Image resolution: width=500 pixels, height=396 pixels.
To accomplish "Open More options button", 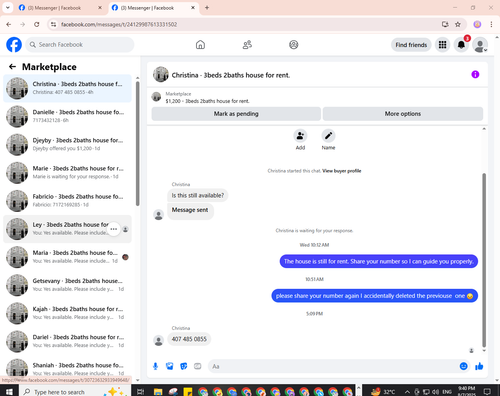I will click(x=403, y=114).
